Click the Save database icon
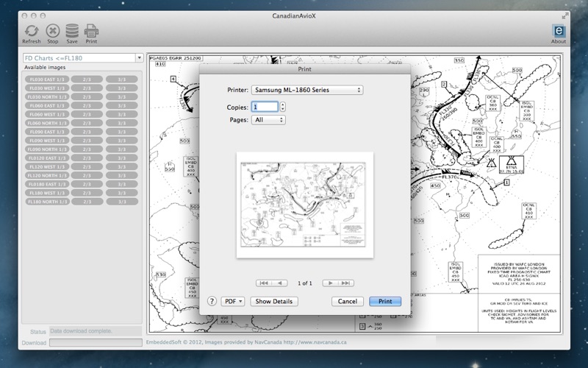This screenshot has width=588, height=368. (72, 31)
